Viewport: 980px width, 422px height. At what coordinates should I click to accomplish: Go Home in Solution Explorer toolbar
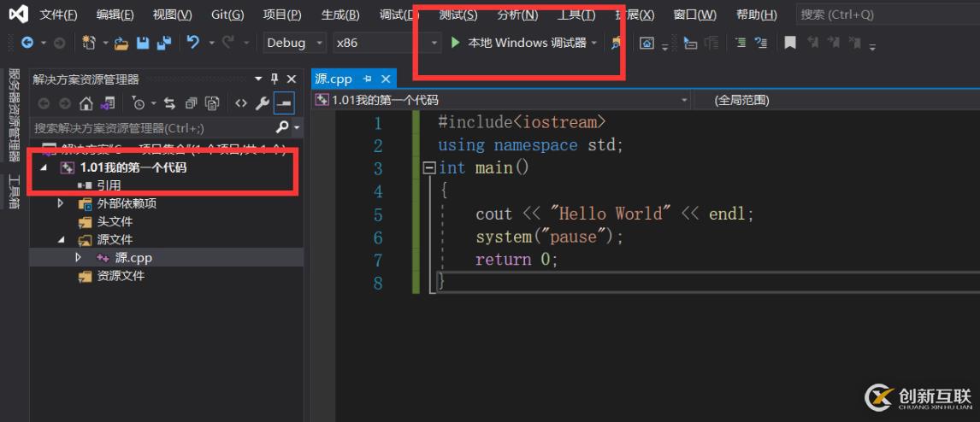(x=86, y=103)
